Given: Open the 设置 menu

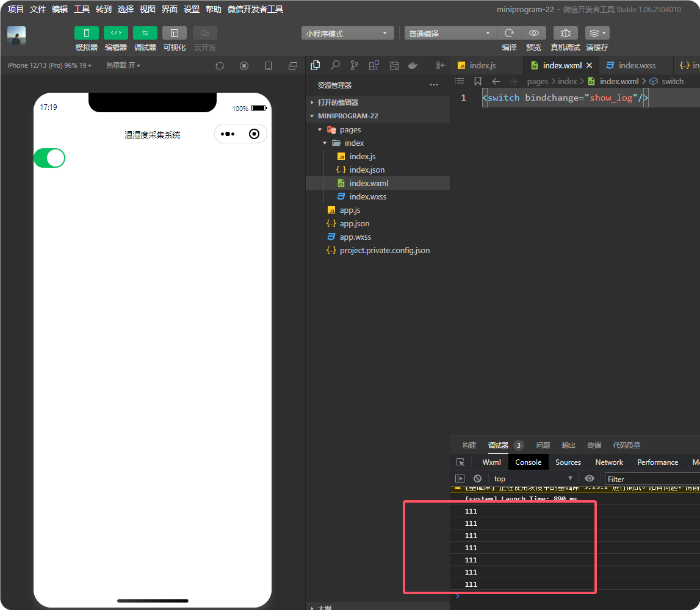Looking at the screenshot, I should [x=192, y=9].
